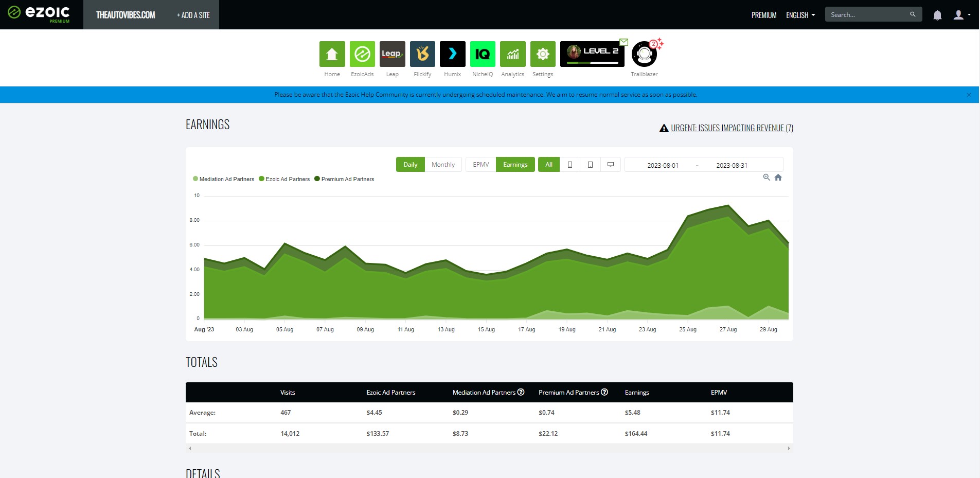Screen dimensions: 980x478
Task: Focus the top Search input field
Action: pos(868,14)
